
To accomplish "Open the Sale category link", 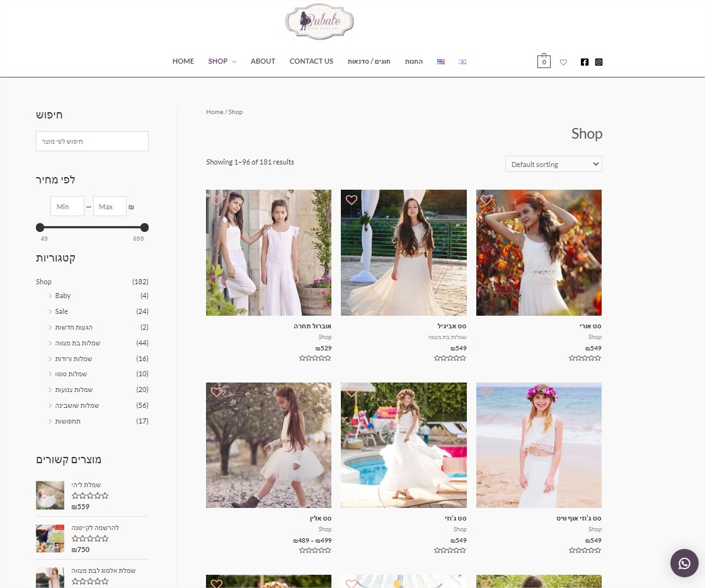I will [61, 311].
